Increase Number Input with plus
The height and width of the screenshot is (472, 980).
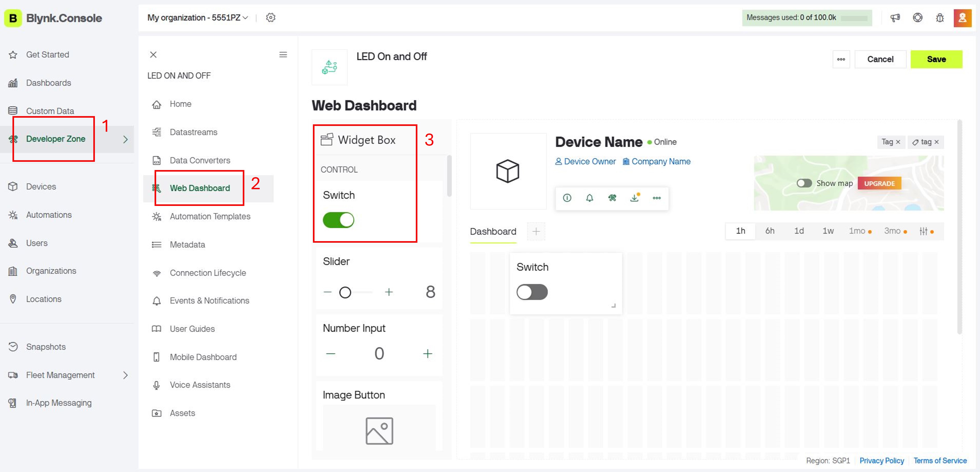[x=428, y=354]
